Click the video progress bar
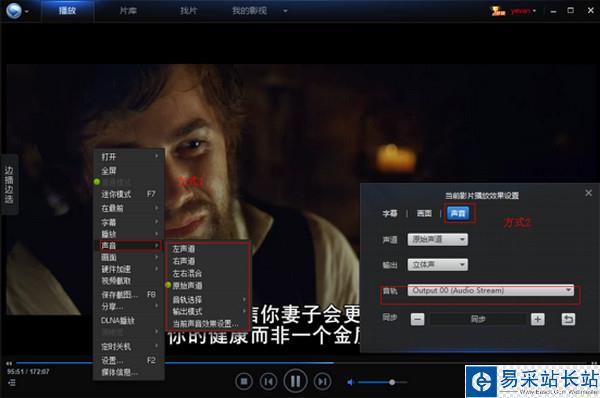Viewport: 600px width, 398px height. coord(301,363)
